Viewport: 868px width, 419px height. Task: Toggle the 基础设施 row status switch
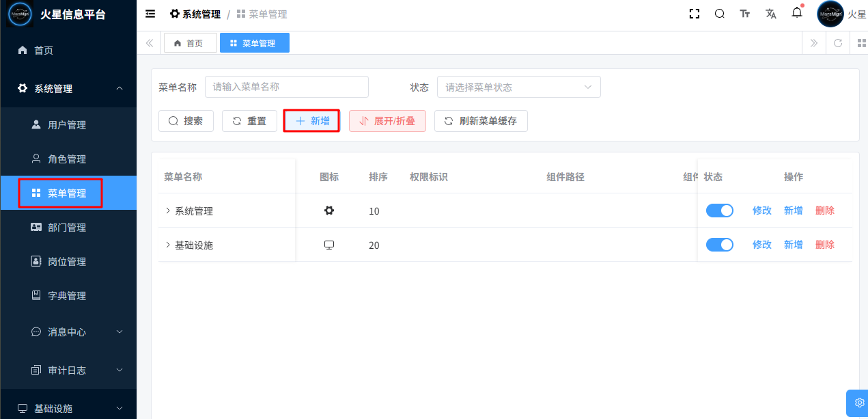[x=719, y=245]
